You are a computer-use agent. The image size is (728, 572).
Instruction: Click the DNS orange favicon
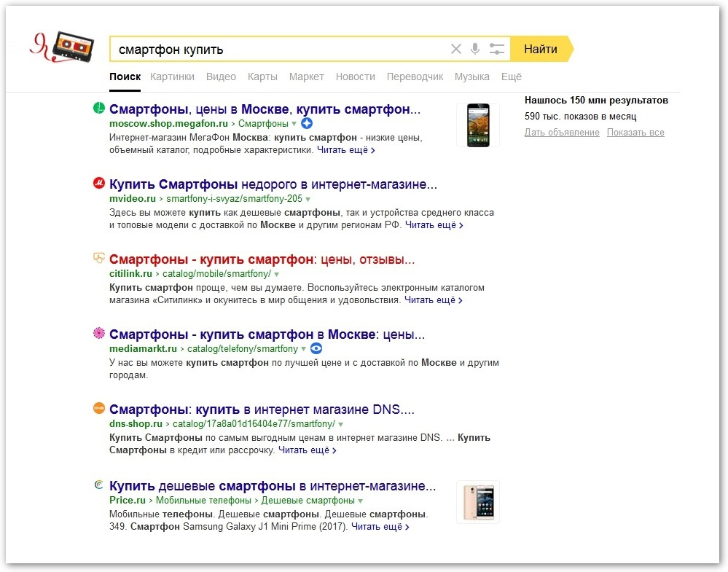pos(99,408)
